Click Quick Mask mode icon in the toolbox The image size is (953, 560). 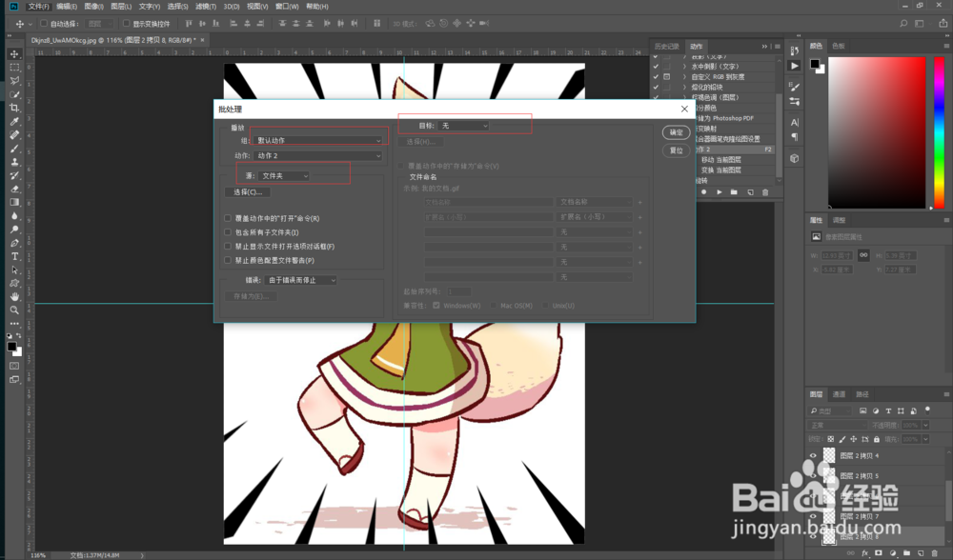pyautogui.click(x=14, y=366)
